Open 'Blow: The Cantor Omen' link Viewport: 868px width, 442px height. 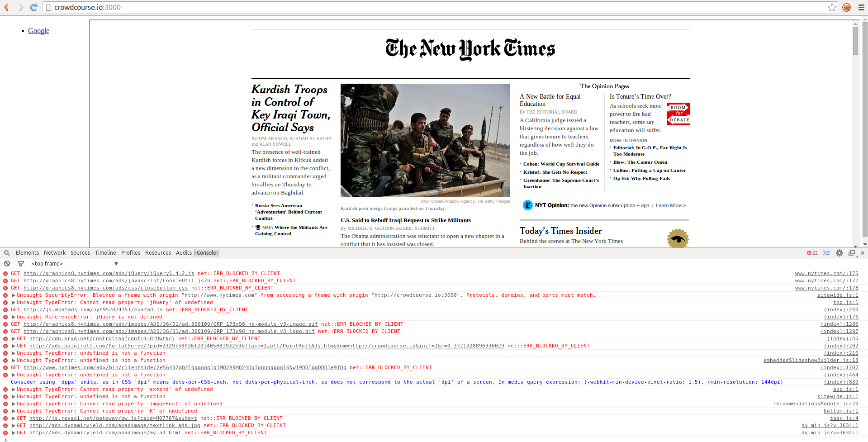tap(640, 162)
